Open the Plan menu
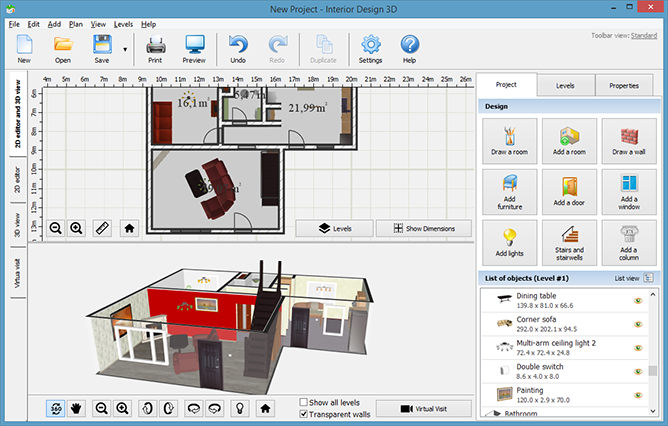The image size is (668, 426). (76, 24)
